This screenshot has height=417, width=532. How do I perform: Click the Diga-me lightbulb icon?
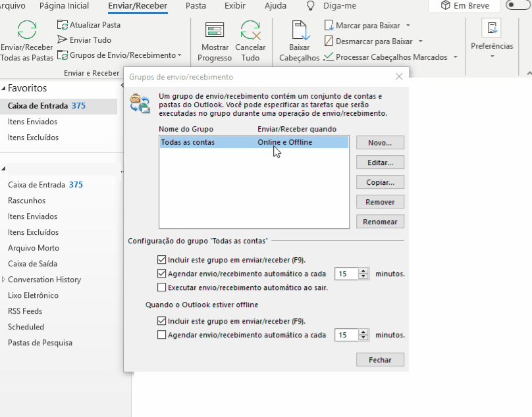coord(311,6)
